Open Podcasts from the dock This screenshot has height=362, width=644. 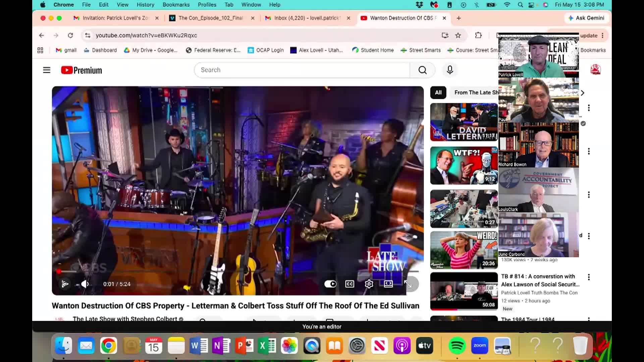pyautogui.click(x=402, y=346)
